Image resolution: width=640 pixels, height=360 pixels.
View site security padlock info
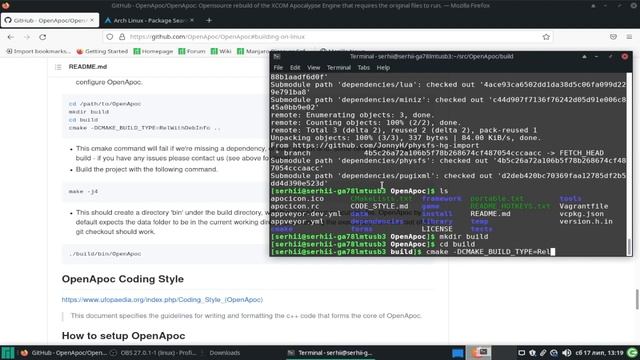[122, 37]
